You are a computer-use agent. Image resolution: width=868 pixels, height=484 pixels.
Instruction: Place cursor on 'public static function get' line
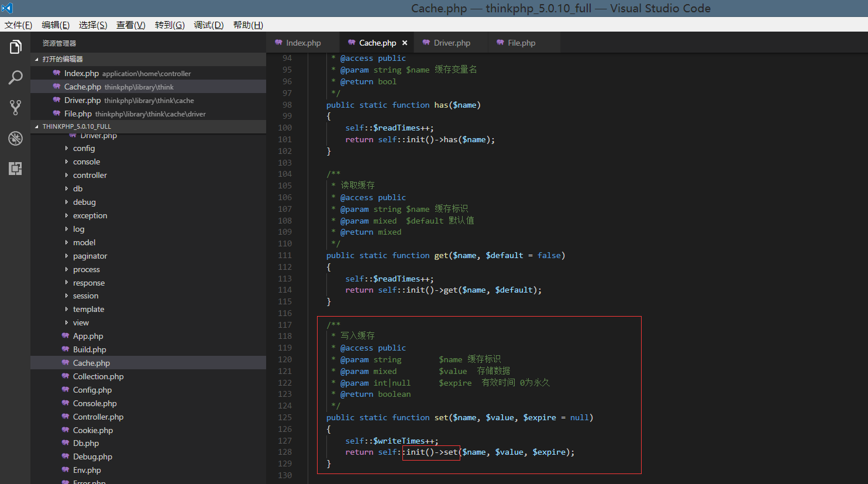pos(445,255)
